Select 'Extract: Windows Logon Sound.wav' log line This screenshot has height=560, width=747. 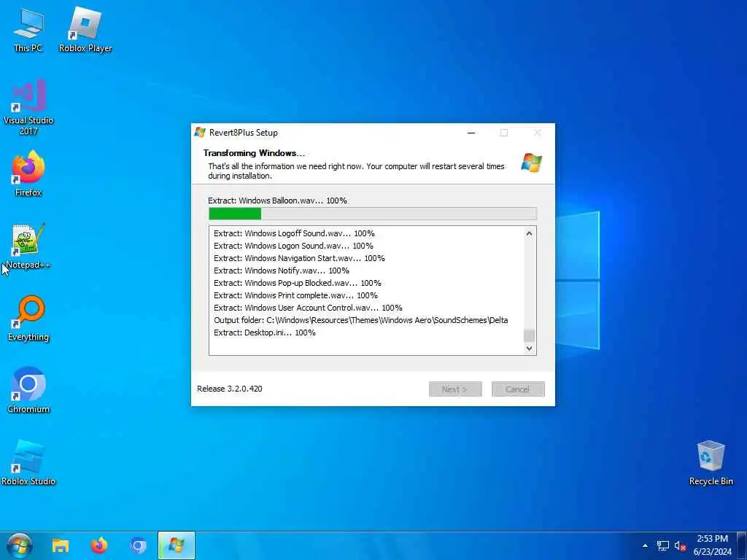pyautogui.click(x=293, y=246)
